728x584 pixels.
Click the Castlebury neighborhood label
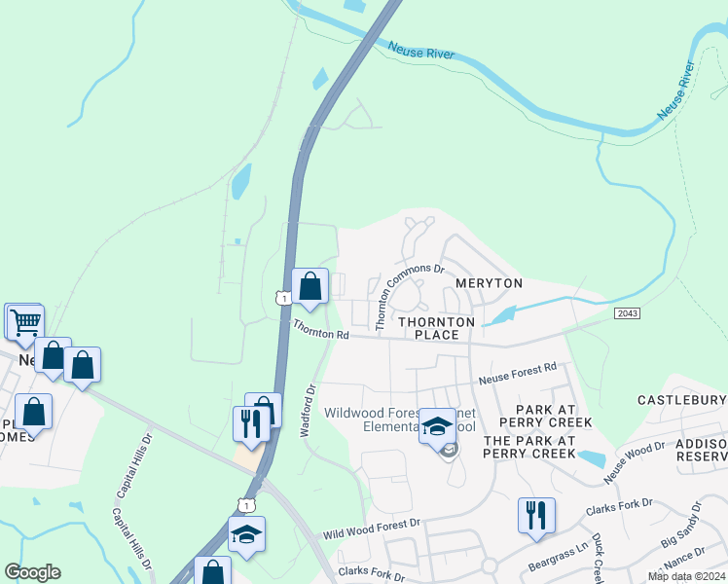[681, 400]
